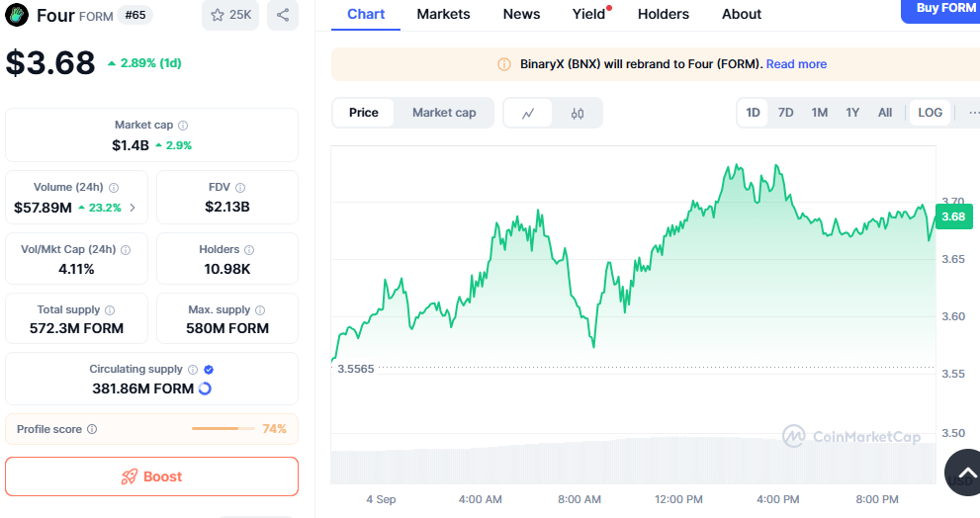This screenshot has height=518, width=980.
Task: Add Four to watchlist via star button
Action: (230, 15)
